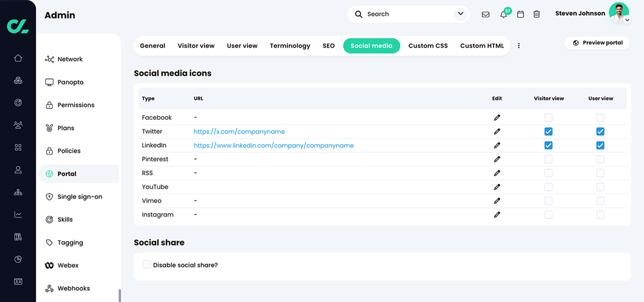
Task: Open the target icon in the dark sidebar
Action: tap(18, 103)
